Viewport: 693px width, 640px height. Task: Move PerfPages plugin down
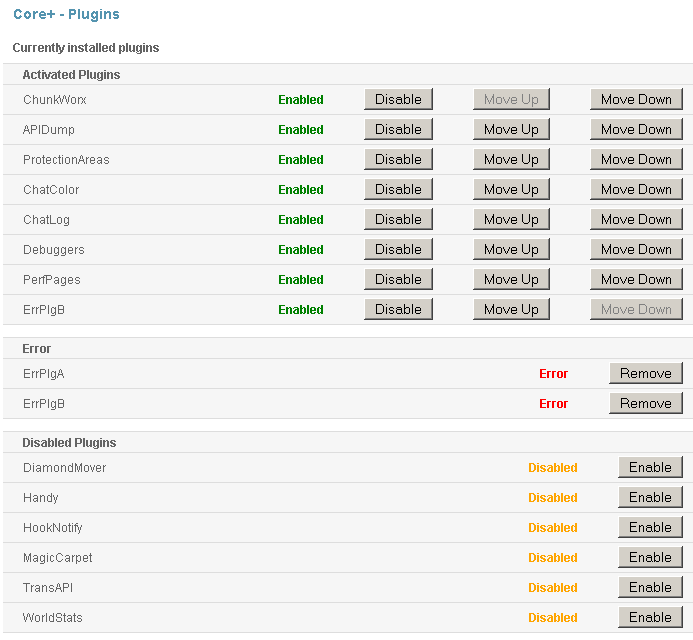pyautogui.click(x=636, y=279)
